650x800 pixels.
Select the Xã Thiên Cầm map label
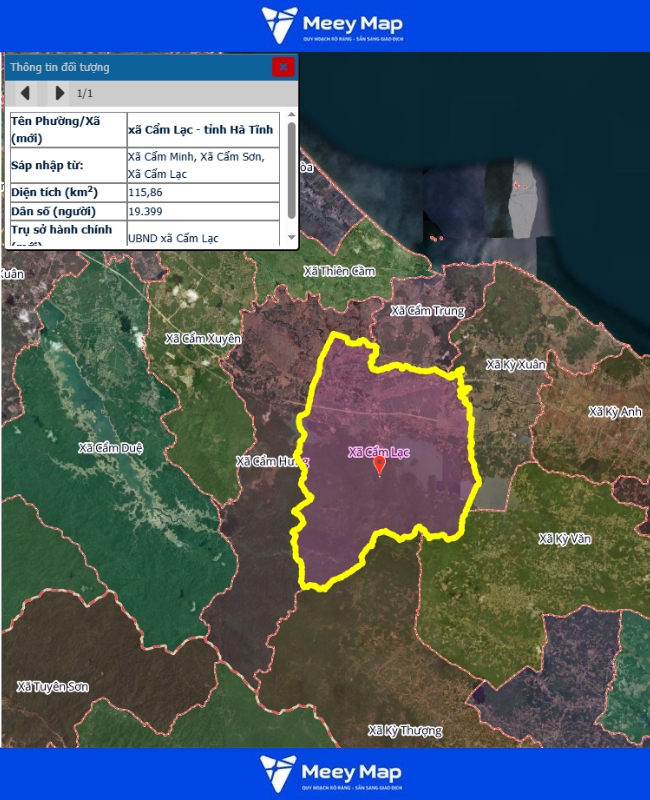(x=339, y=271)
